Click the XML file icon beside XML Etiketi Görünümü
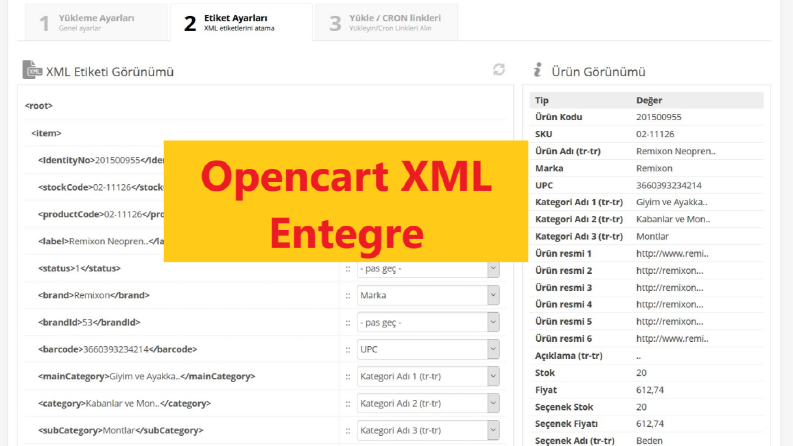 tap(32, 70)
